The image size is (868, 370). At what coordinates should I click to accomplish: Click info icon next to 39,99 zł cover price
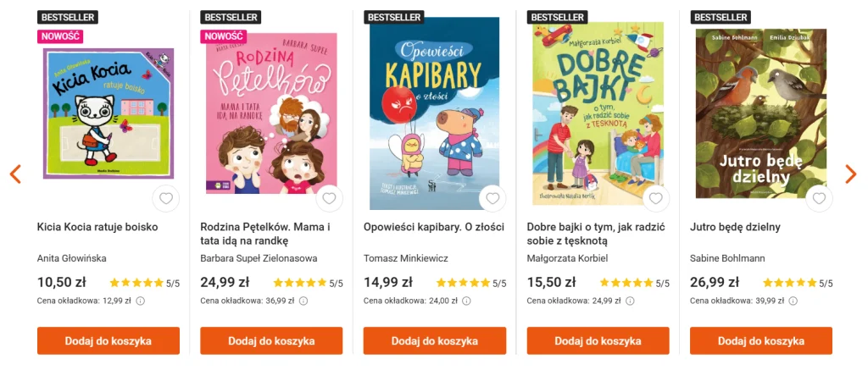(x=793, y=301)
